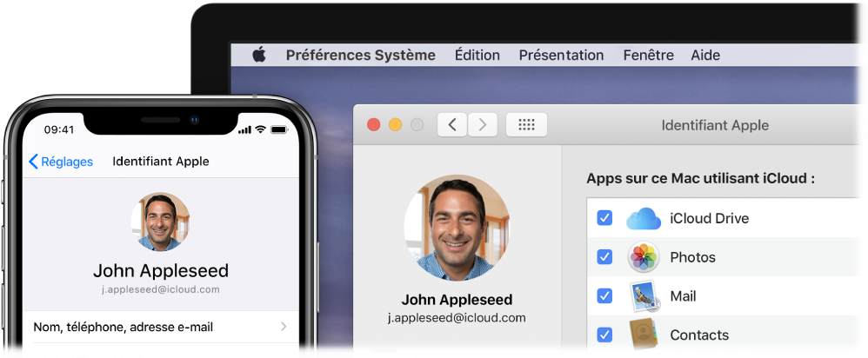Click j.appleseed@icloud.com in Mac window

point(457,318)
